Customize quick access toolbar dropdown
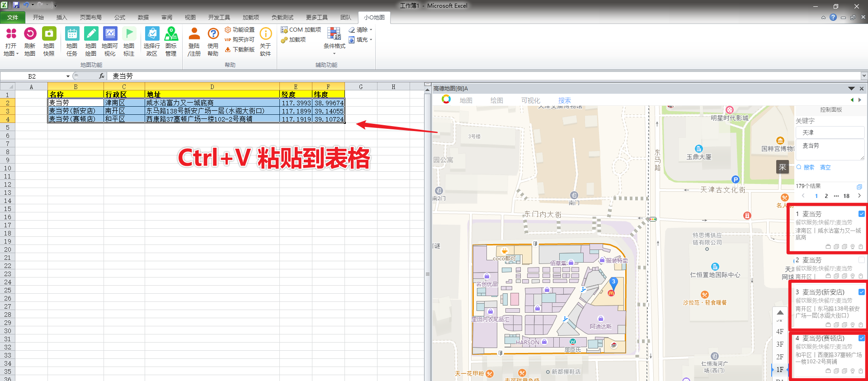The width and height of the screenshot is (868, 381). pyautogui.click(x=55, y=5)
